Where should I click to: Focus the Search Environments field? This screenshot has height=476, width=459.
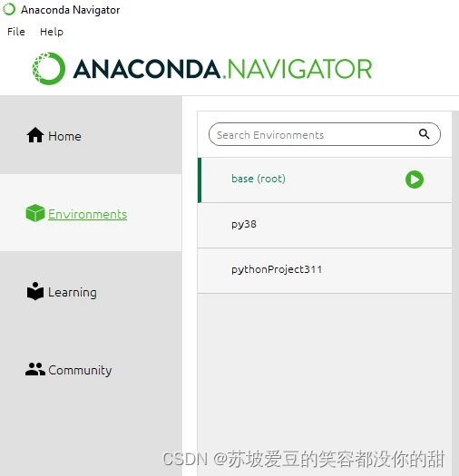[325, 134]
